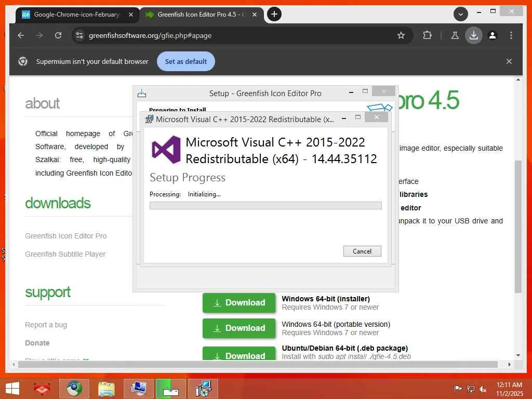This screenshot has height=399, width=532.
Task: Set Supermium as default browser
Action: click(x=186, y=61)
